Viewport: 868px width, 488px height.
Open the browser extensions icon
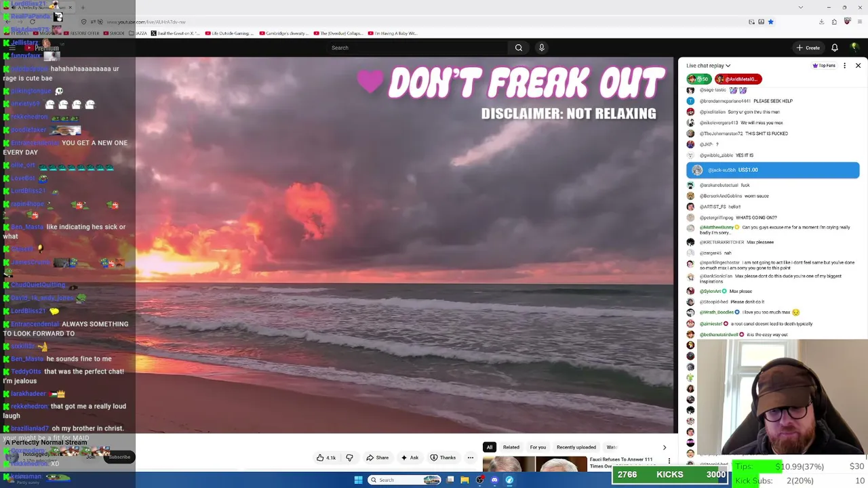tap(835, 22)
